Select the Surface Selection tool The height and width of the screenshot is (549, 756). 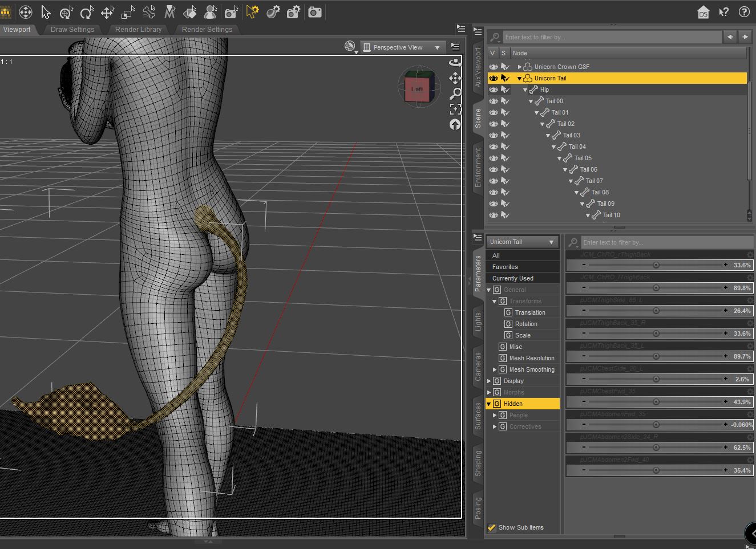(x=190, y=12)
